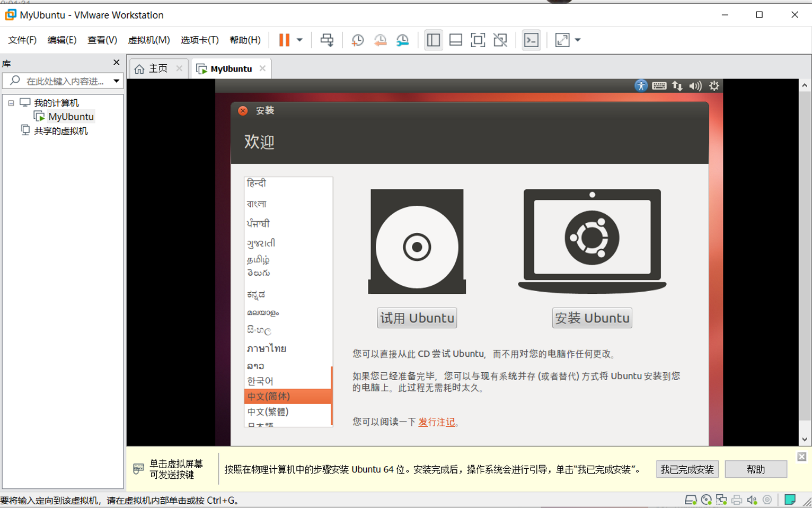This screenshot has height=508, width=812.
Task: Send Ctrl+Alt+Del to the virtual machine
Action: tap(326, 40)
